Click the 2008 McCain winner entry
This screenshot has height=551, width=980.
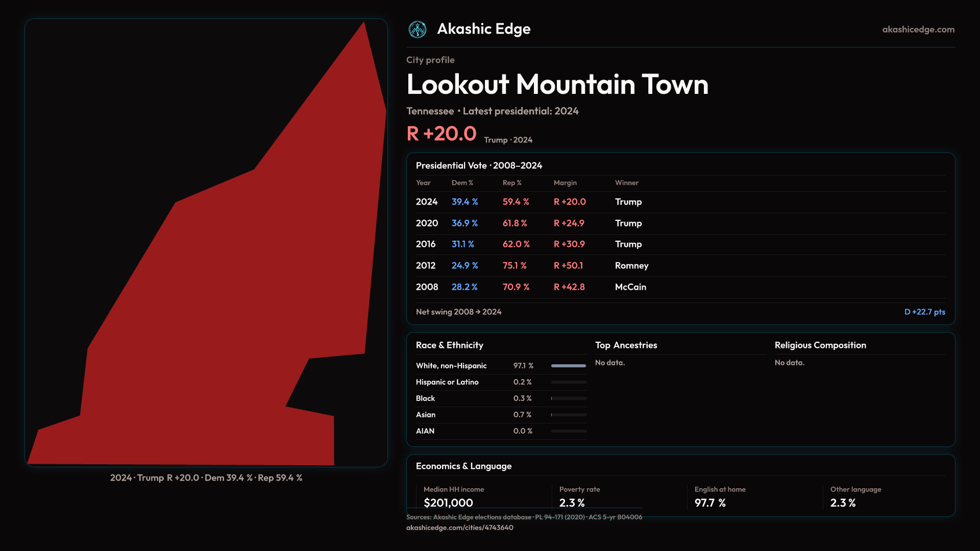tap(630, 287)
